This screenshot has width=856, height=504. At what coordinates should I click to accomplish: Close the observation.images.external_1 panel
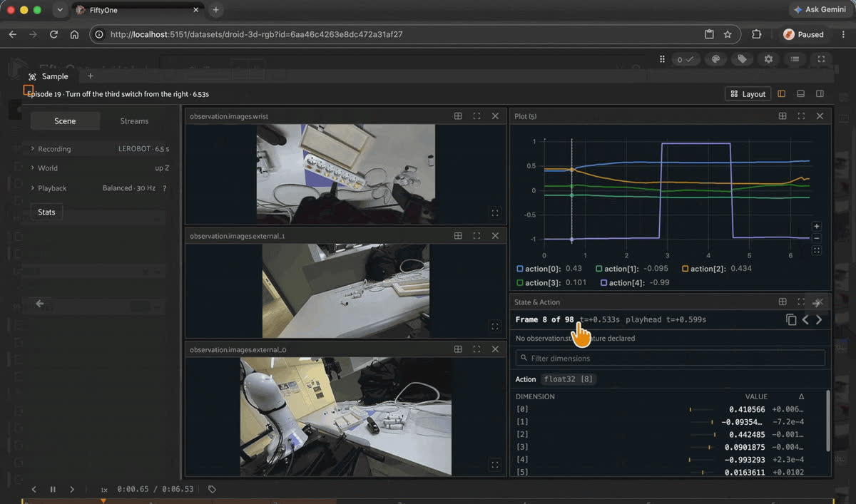495,235
